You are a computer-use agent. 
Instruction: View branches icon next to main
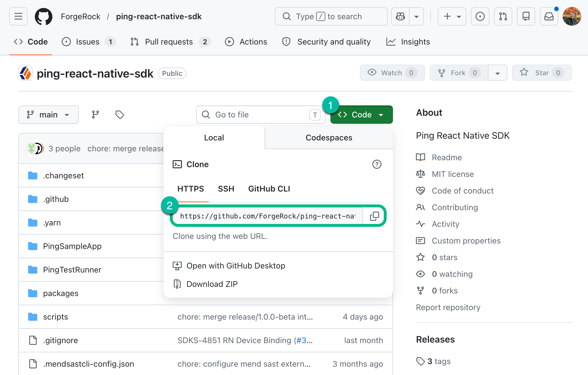coord(96,115)
